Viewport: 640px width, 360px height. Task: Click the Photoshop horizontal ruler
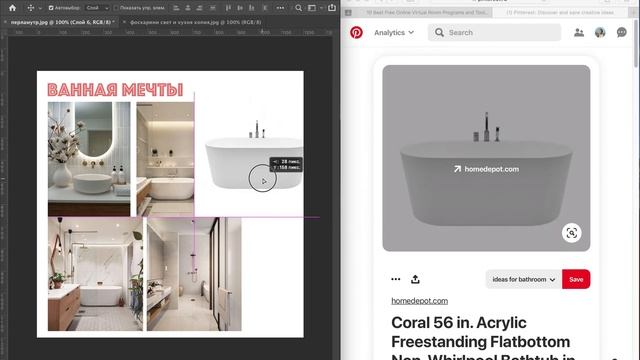[x=170, y=32]
